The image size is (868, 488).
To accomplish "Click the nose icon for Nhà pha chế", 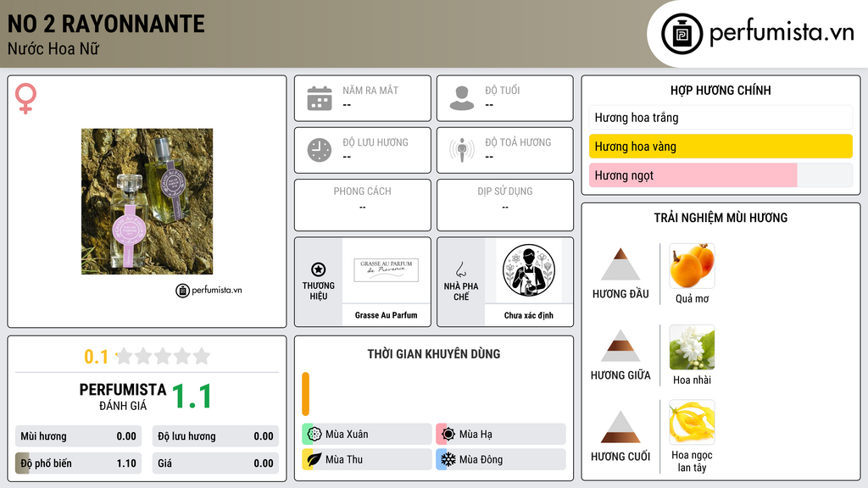I will coord(460,269).
